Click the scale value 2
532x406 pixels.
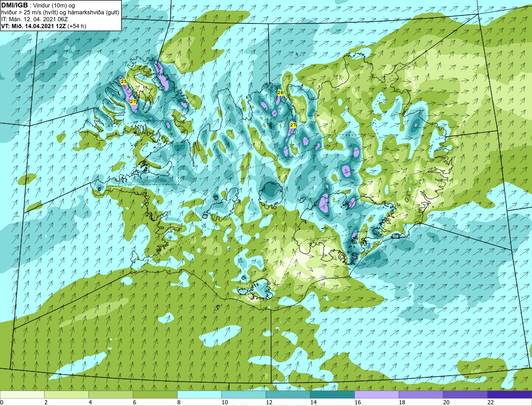[x=46, y=402]
